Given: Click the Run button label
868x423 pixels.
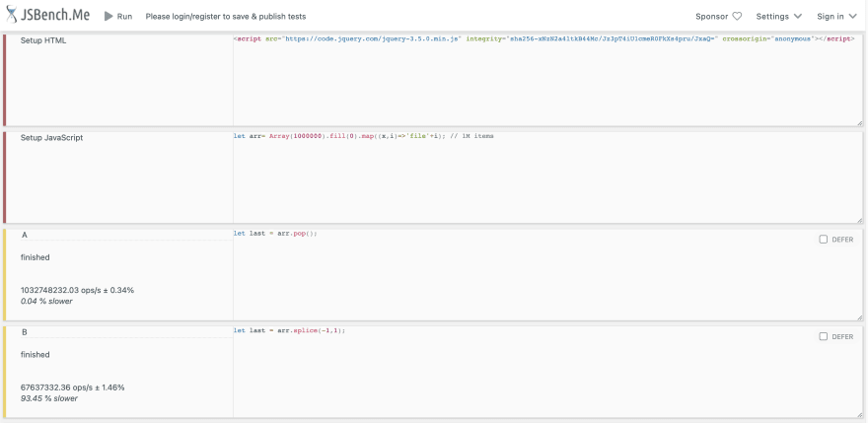Looking at the screenshot, I should [x=124, y=16].
